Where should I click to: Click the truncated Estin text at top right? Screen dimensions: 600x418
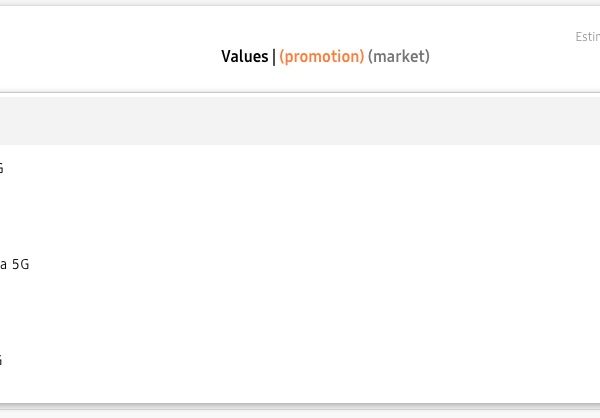coord(587,37)
